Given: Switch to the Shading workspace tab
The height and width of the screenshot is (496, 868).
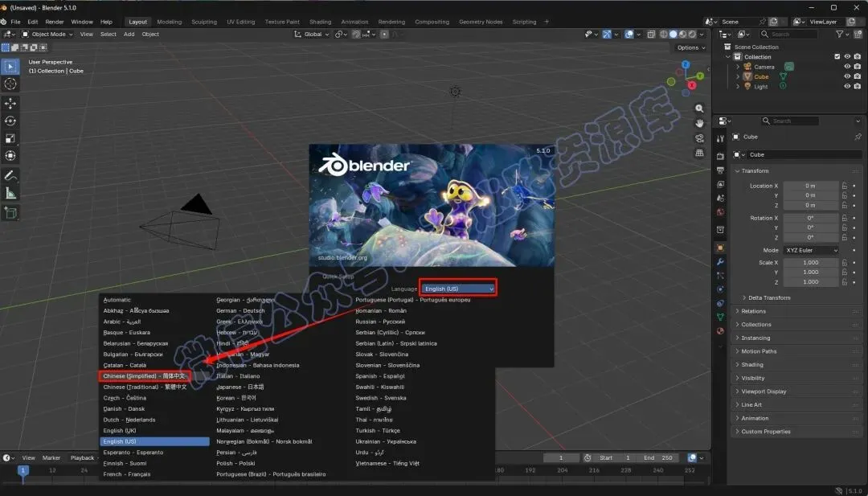Looking at the screenshot, I should (x=320, y=22).
